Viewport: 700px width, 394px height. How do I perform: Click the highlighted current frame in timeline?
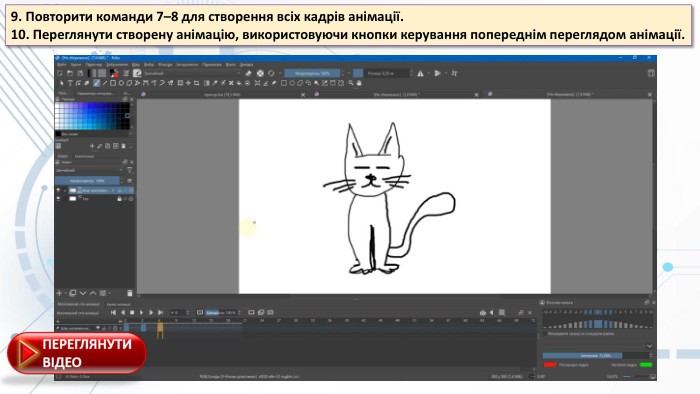click(160, 328)
